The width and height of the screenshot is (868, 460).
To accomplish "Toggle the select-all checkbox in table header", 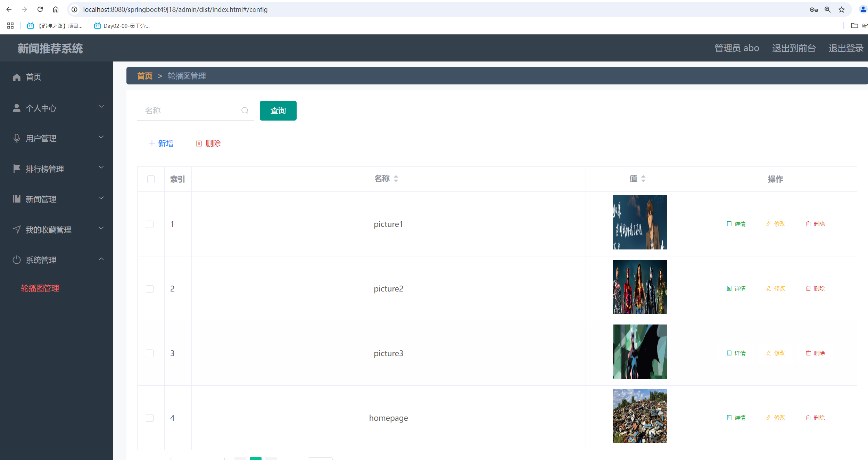I will (151, 179).
